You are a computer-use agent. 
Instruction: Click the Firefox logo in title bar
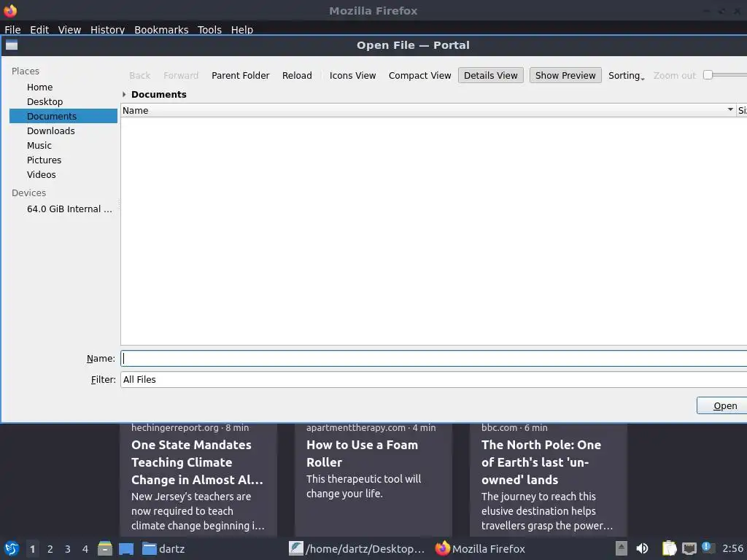pyautogui.click(x=10, y=10)
